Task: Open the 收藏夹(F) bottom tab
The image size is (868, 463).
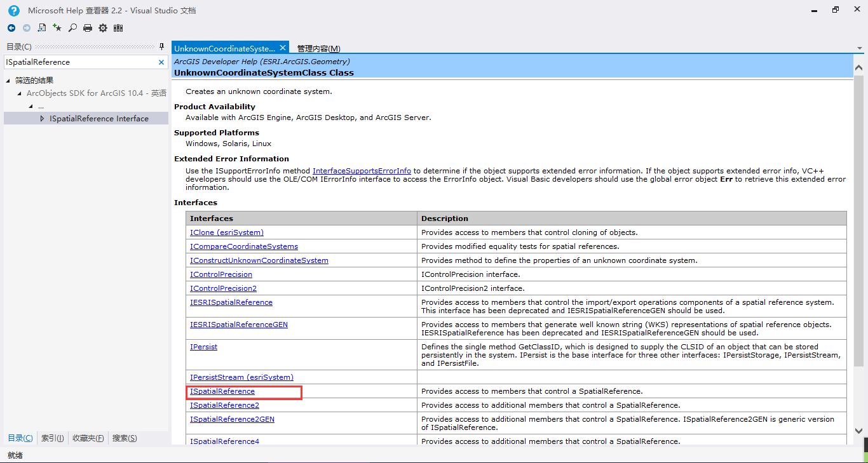Action: 88,438
